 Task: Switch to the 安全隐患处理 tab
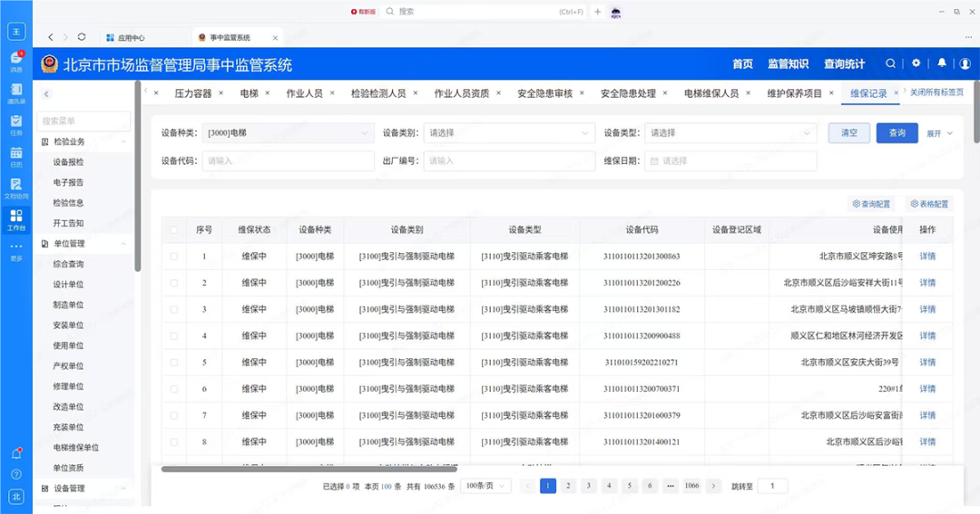pos(627,93)
